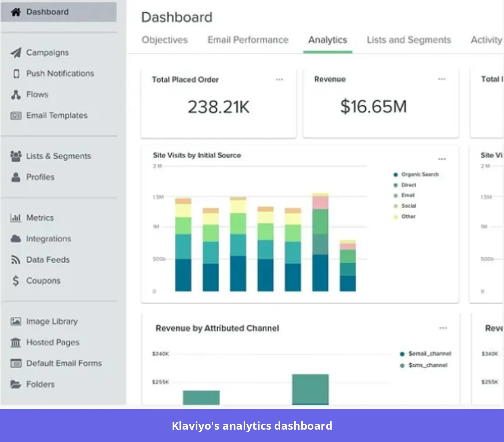Image resolution: width=504 pixels, height=442 pixels.
Task: Click the Folders icon in sidebar
Action: 16,384
